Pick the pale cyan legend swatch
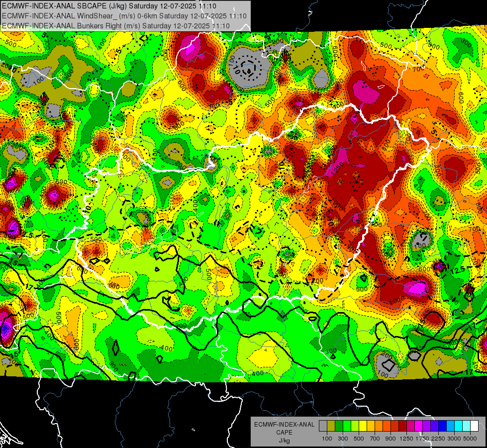This screenshot has width=487, height=448. (467, 426)
